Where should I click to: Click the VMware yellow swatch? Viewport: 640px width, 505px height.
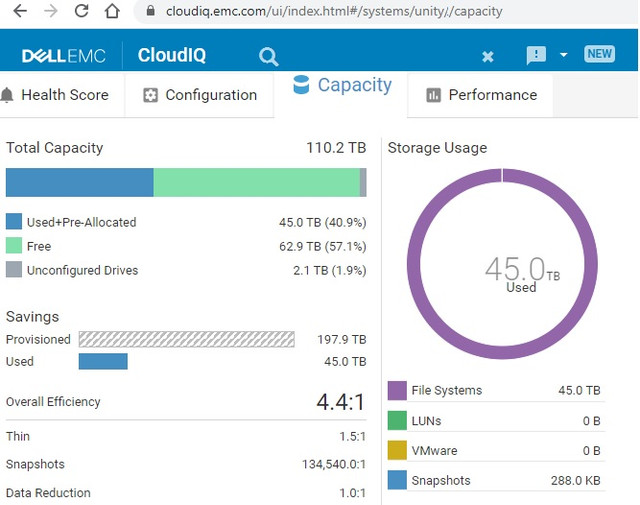click(397, 450)
